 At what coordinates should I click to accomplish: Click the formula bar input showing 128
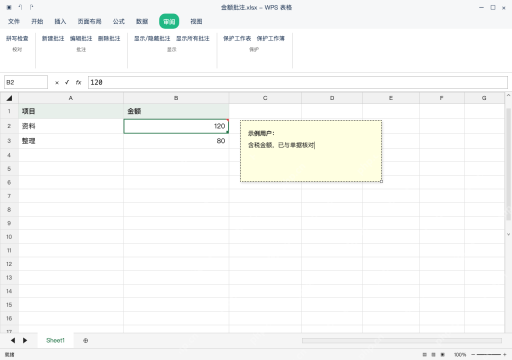click(298, 82)
